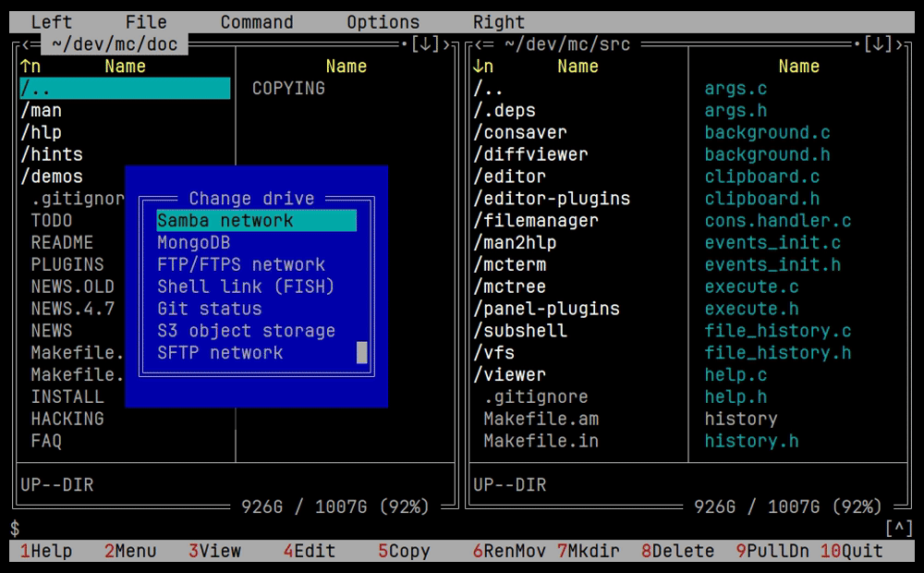Choose Shell link (FISH) entry
This screenshot has width=924, height=573.
[246, 286]
